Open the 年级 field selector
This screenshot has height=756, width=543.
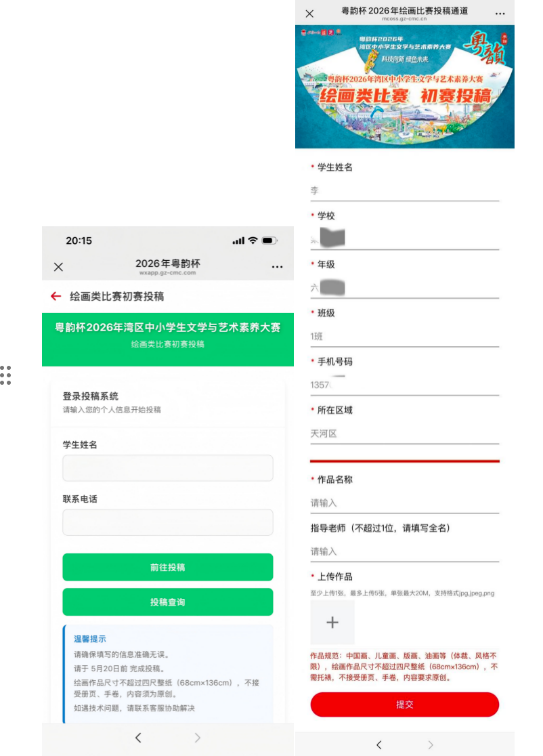(x=404, y=288)
